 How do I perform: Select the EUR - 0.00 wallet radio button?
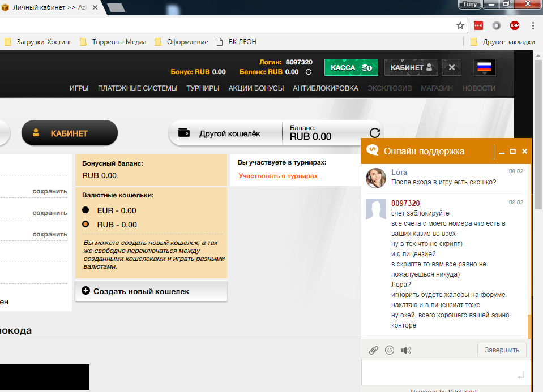[x=85, y=210]
